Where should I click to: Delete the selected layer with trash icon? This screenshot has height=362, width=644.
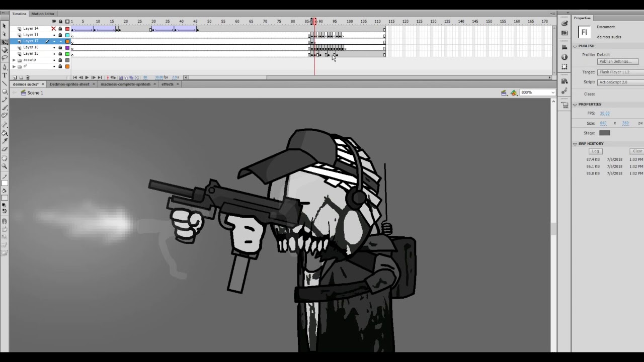[x=28, y=77]
